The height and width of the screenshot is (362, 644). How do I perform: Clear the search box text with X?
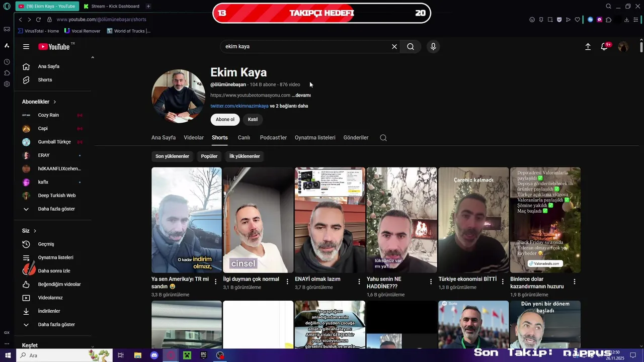click(x=394, y=47)
